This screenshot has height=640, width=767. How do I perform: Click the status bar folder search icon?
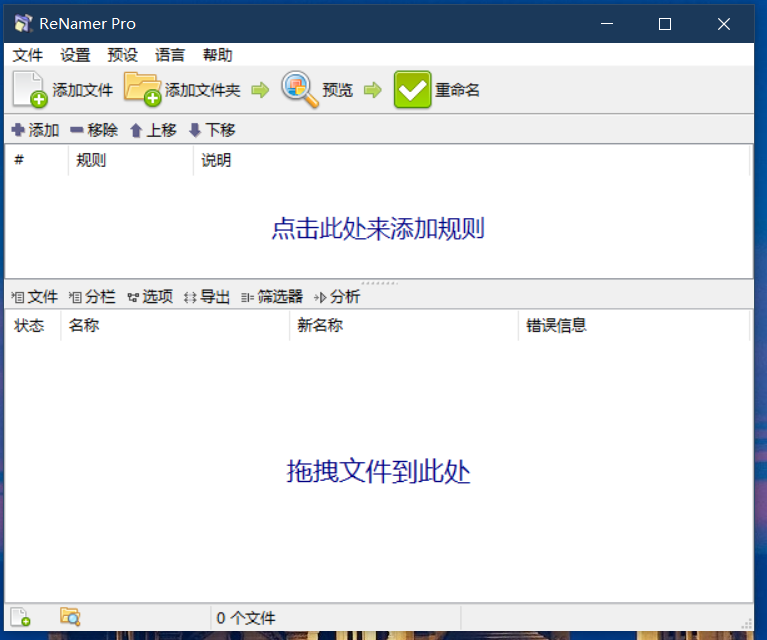[70, 617]
